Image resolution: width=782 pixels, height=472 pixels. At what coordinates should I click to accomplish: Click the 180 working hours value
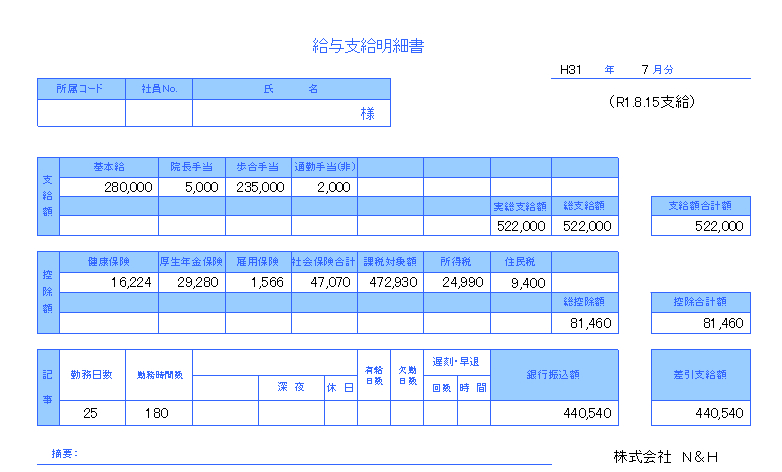pos(157,413)
